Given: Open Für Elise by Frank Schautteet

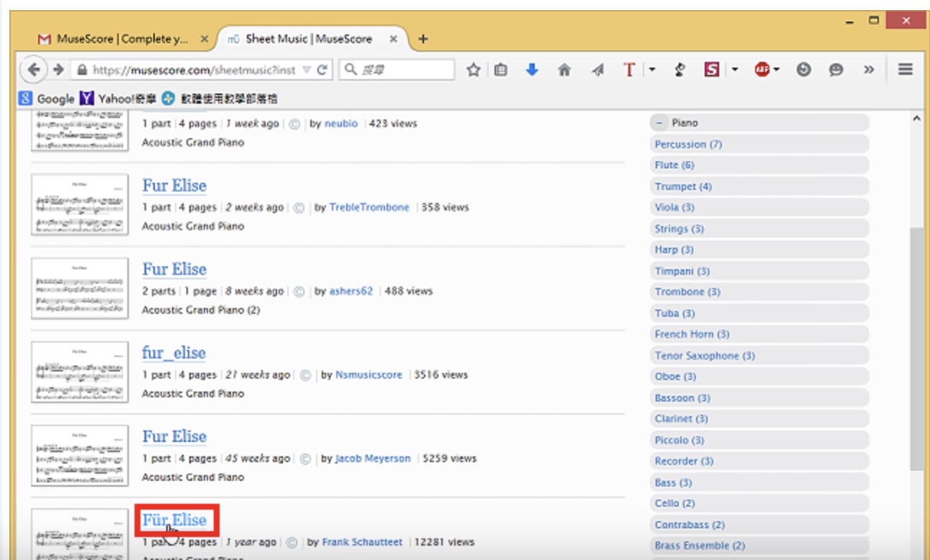Looking at the screenshot, I should [174, 520].
